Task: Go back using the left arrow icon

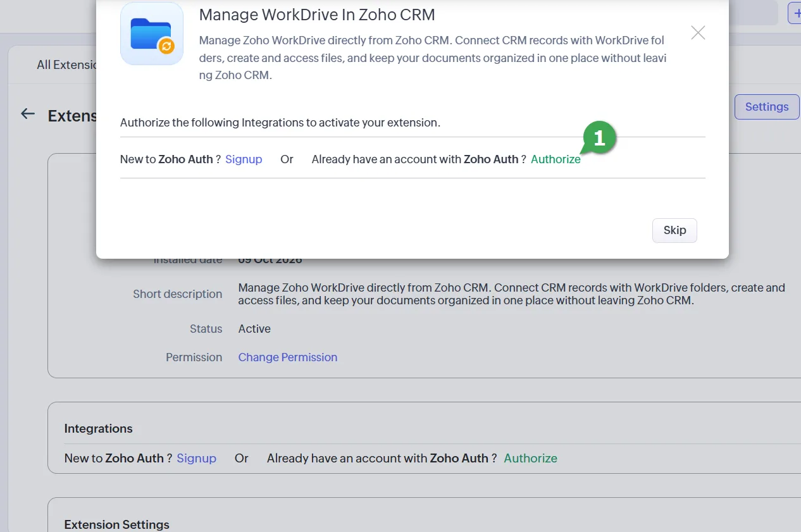Action: coord(27,114)
